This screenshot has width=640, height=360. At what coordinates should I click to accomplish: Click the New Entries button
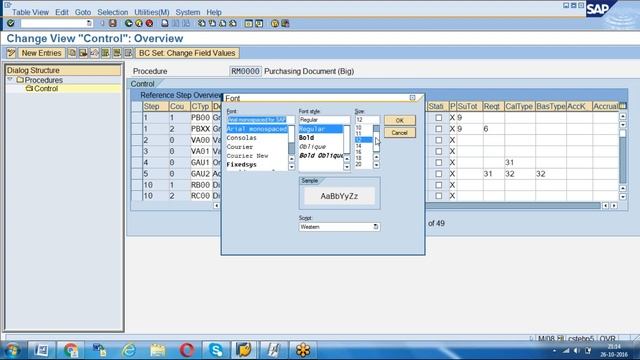pyautogui.click(x=41, y=53)
